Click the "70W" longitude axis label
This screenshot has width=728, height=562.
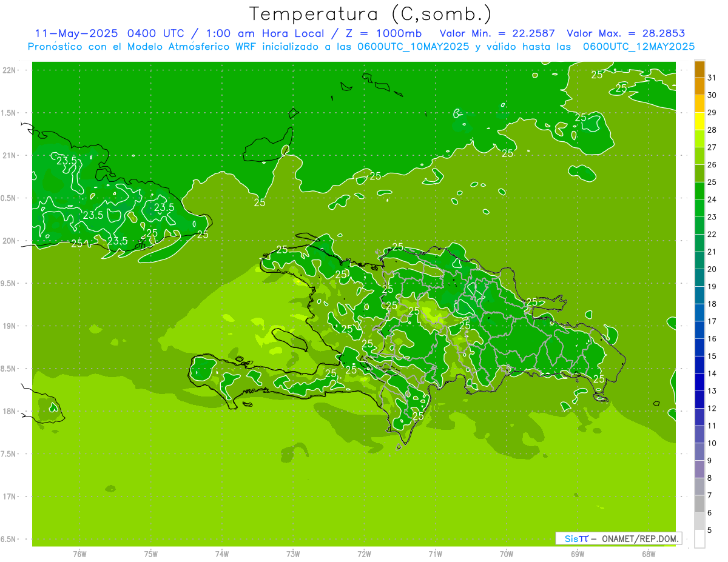[x=507, y=554]
